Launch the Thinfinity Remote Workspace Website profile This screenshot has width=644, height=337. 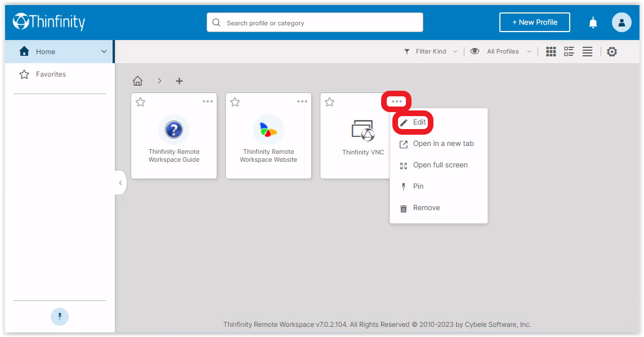point(268,136)
